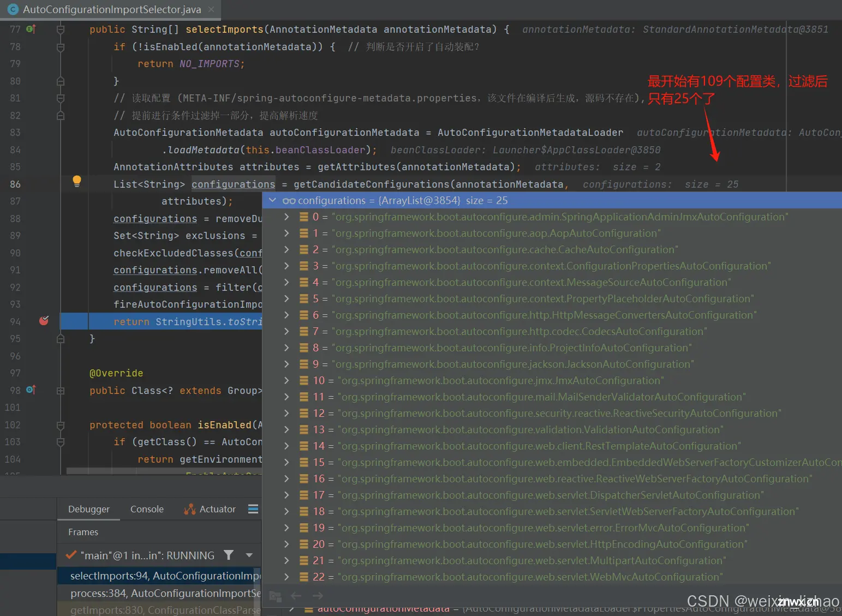
Task: Click inline hint 'configurations: size = 25'
Action: pos(660,184)
